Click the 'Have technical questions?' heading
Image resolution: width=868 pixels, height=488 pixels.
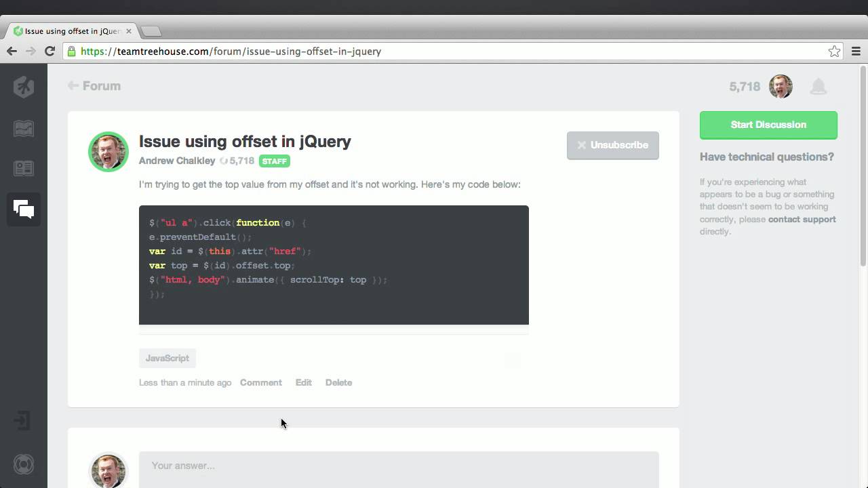(767, 157)
